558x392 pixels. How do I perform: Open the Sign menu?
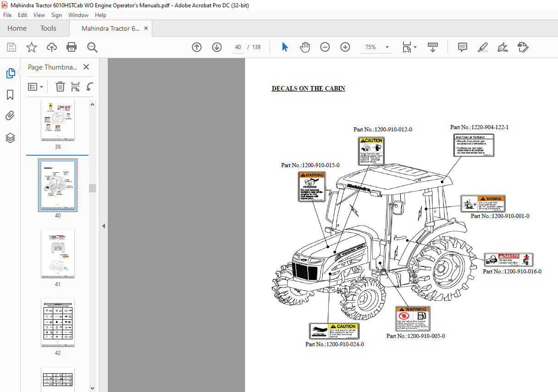[56, 15]
